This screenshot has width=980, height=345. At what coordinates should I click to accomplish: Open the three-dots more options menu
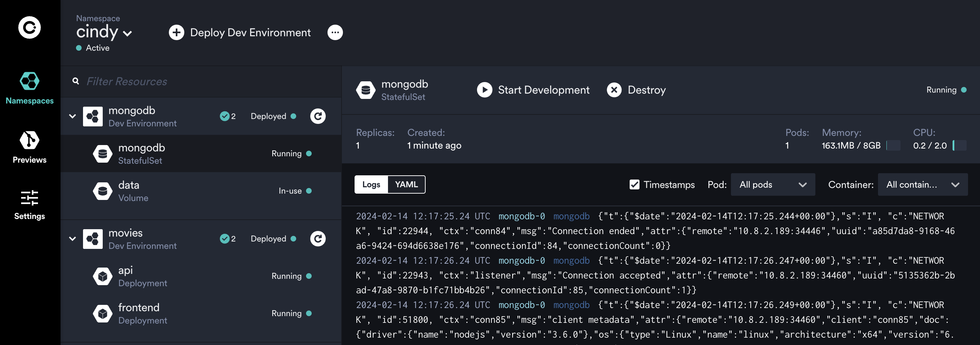coord(335,32)
